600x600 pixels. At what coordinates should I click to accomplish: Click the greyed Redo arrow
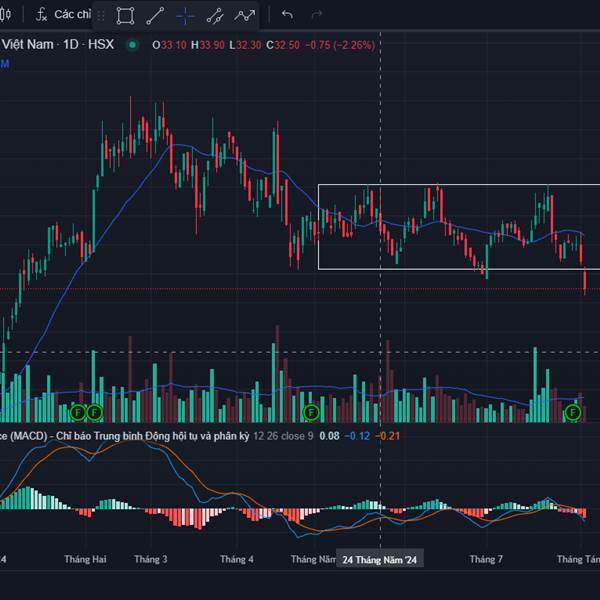tap(317, 15)
